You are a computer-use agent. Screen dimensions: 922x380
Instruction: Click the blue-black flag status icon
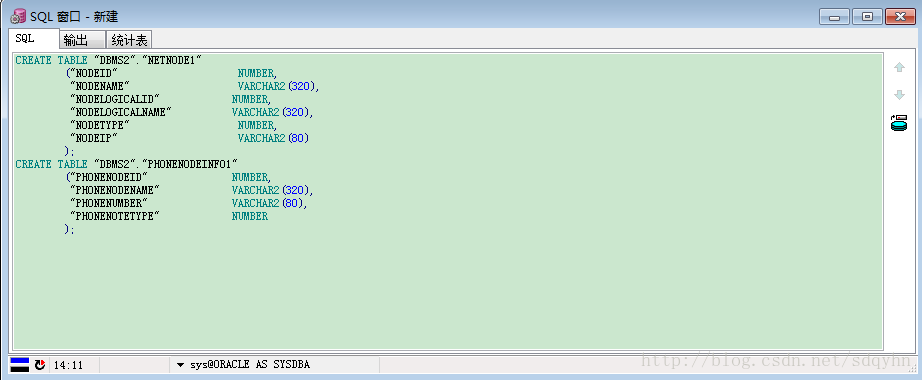click(x=19, y=365)
